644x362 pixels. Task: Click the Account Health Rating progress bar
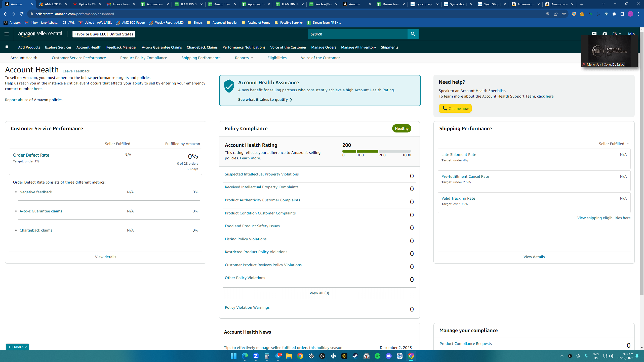[377, 151]
